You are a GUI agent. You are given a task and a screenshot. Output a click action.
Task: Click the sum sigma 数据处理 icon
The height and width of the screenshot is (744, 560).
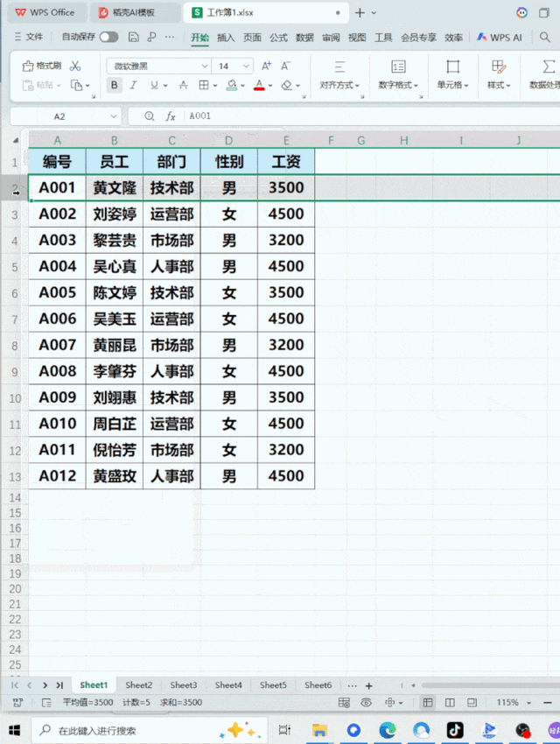[549, 67]
